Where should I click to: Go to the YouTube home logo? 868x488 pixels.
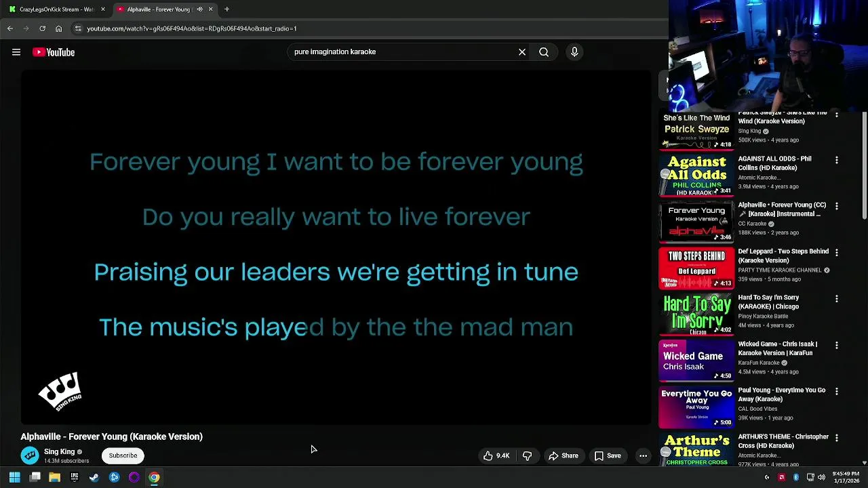54,52
